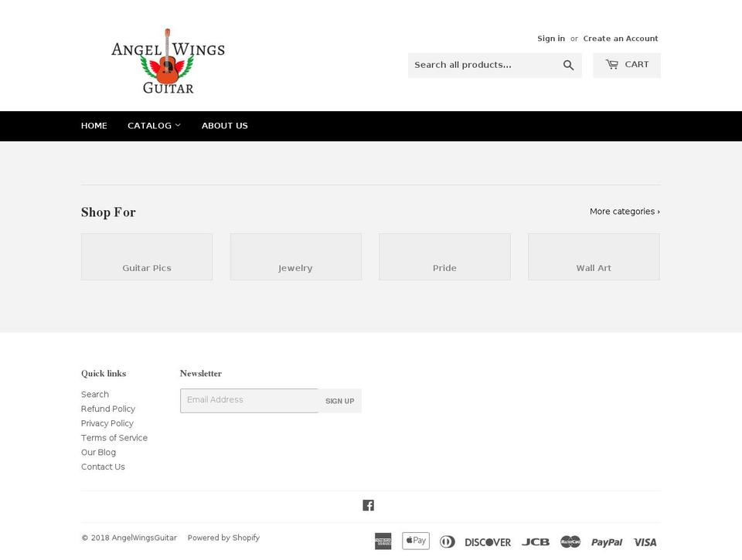Open the Refund Policy link
Screen dimensions: 742x560
tap(108, 409)
